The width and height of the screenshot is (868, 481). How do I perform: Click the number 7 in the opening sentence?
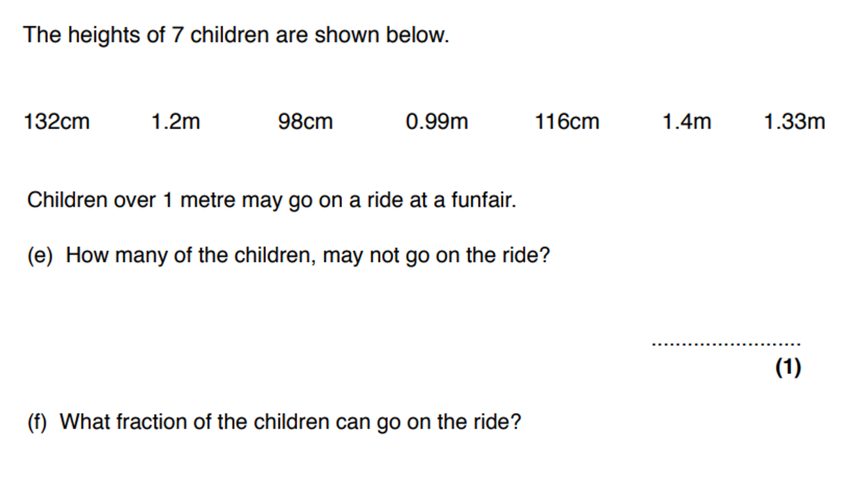(x=177, y=35)
